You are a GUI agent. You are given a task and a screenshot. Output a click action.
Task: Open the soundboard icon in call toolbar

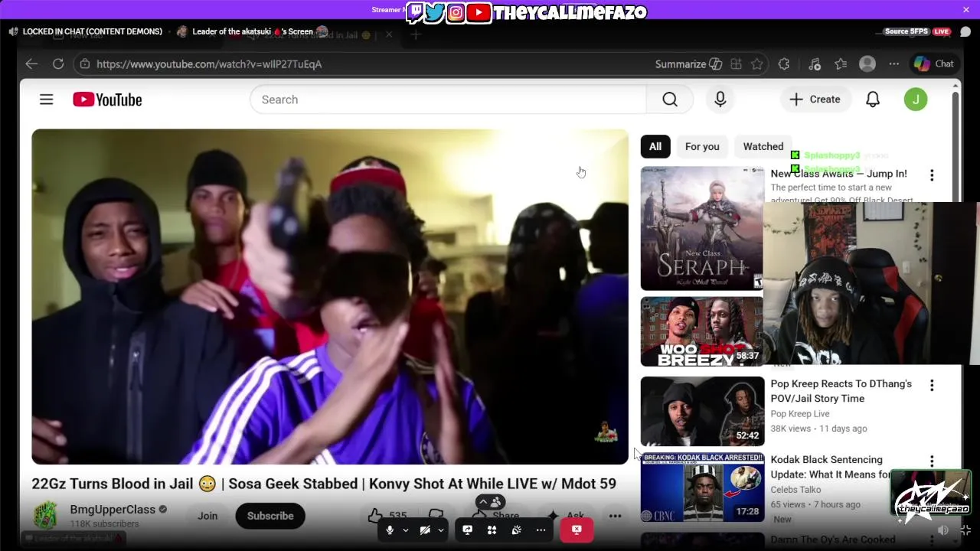coord(516,530)
